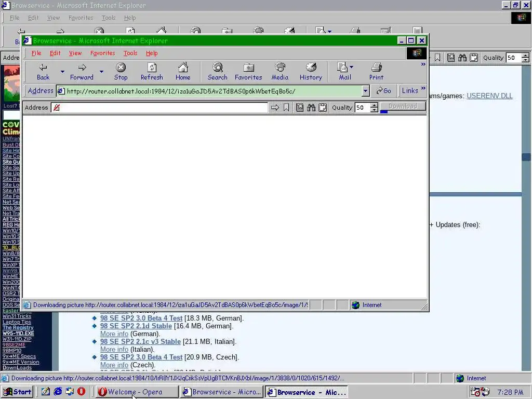Open the Edit menu in front window

click(55, 53)
